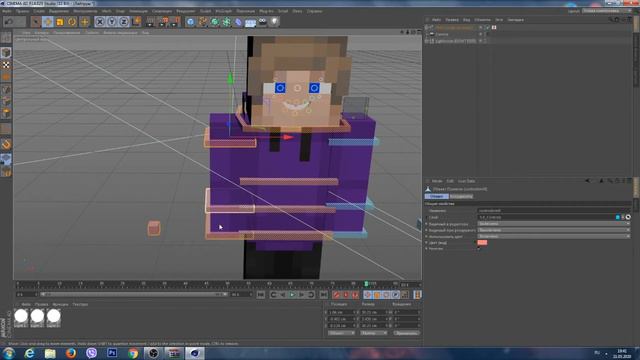Toggle Position keyframing in the timeline

click(367, 295)
